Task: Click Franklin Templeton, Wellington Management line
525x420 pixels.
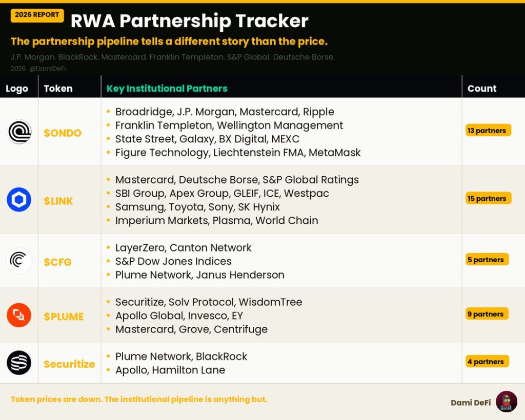Action: (229, 125)
